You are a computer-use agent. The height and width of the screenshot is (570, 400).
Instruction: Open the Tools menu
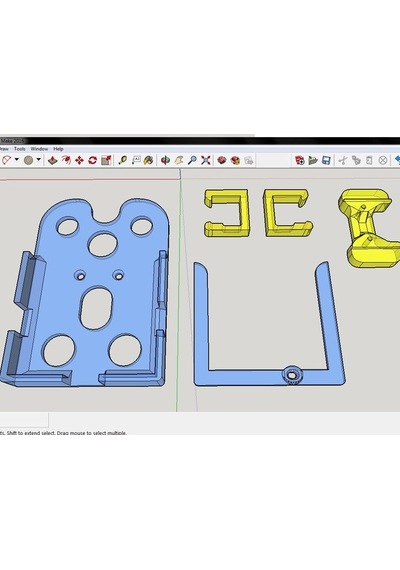coord(20,149)
